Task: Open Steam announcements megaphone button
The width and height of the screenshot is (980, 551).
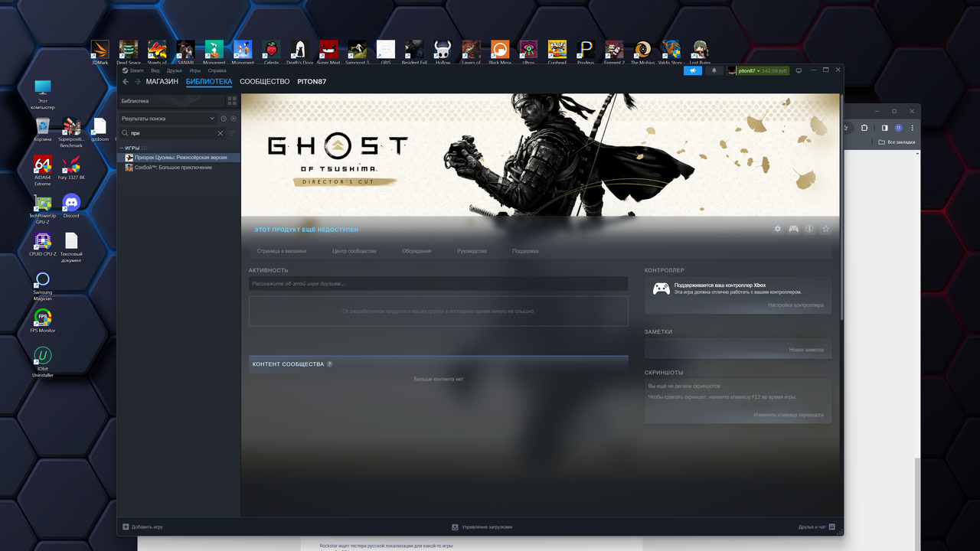Action: [693, 70]
